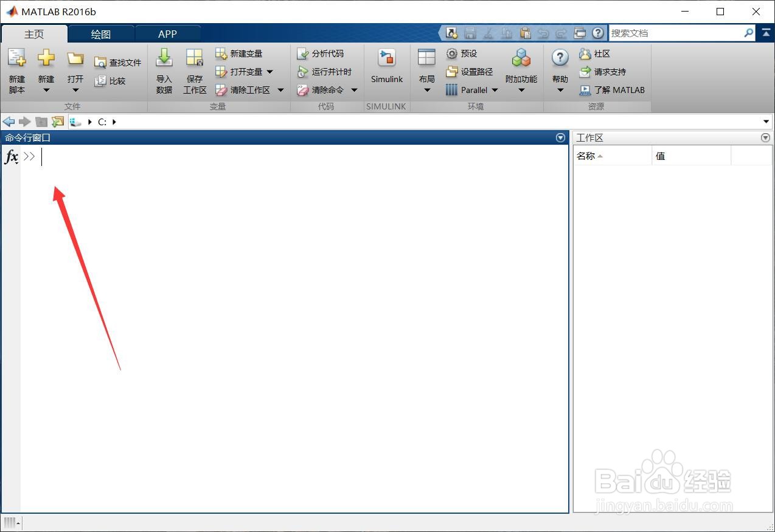The image size is (775, 532).
Task: Expand the 新建 dropdown arrow
Action: [x=46, y=91]
